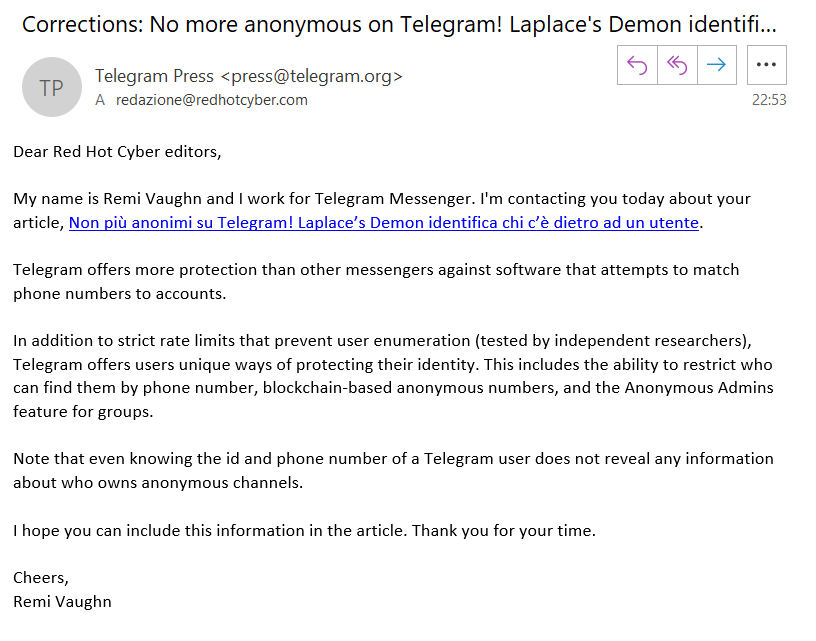Click the Remi Vaughn signature name

tap(62, 601)
